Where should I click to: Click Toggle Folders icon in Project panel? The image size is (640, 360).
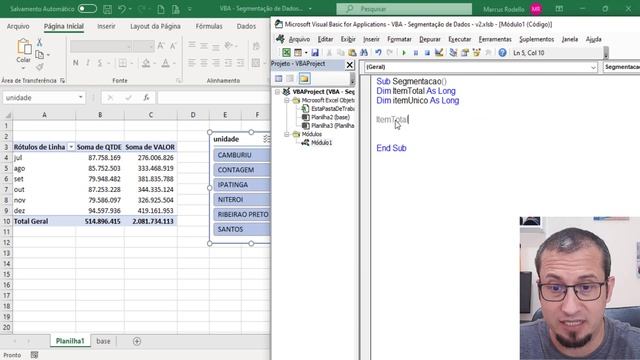(304, 78)
